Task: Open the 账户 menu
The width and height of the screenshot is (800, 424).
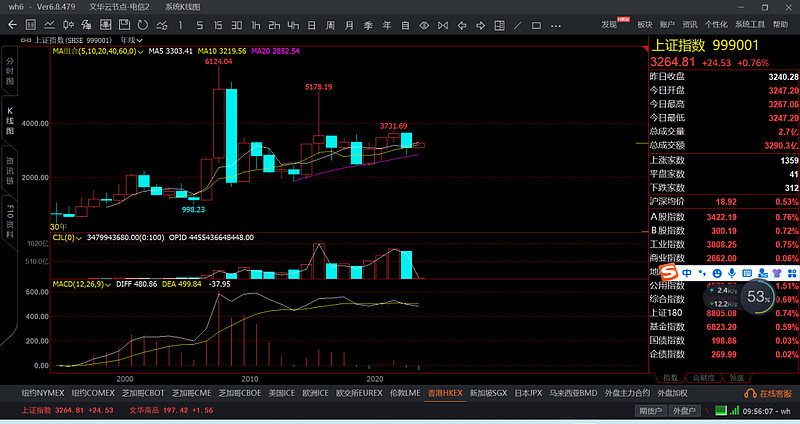Action: coord(667,24)
